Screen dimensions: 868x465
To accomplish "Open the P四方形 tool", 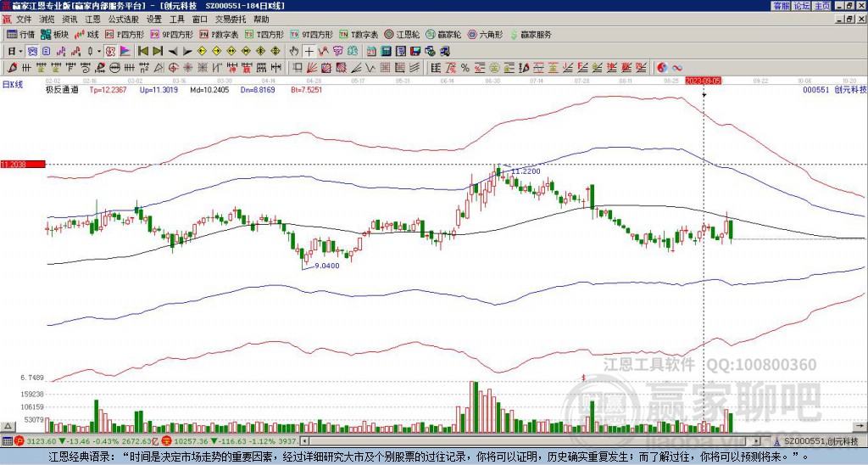I will click(125, 34).
